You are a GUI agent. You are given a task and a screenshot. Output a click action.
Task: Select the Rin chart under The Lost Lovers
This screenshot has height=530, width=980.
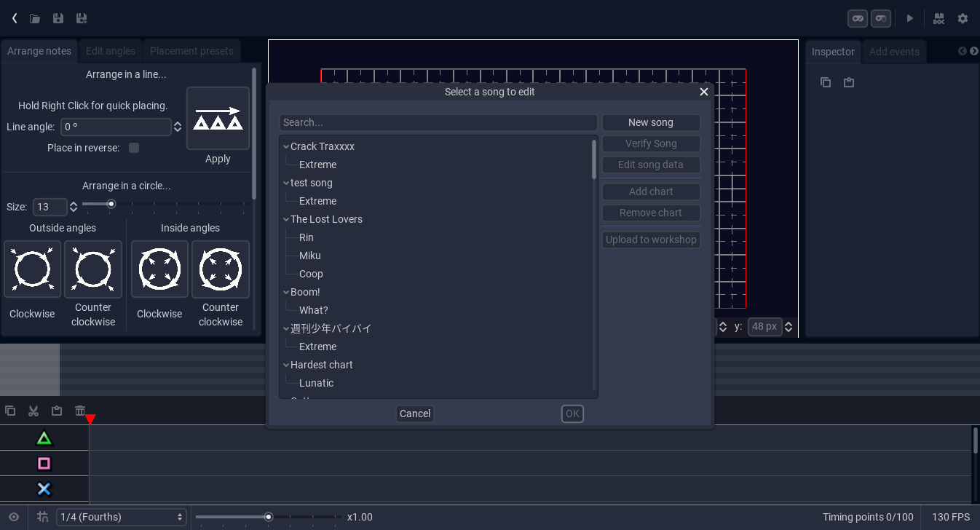point(307,237)
